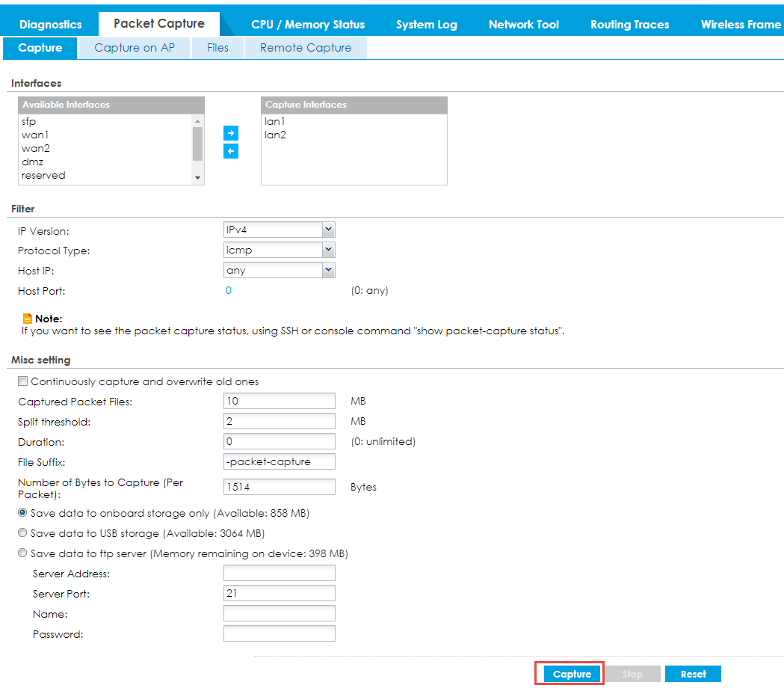The height and width of the screenshot is (691, 784).
Task: Enable continuously capture and overwrite checkbox
Action: pyautogui.click(x=23, y=381)
